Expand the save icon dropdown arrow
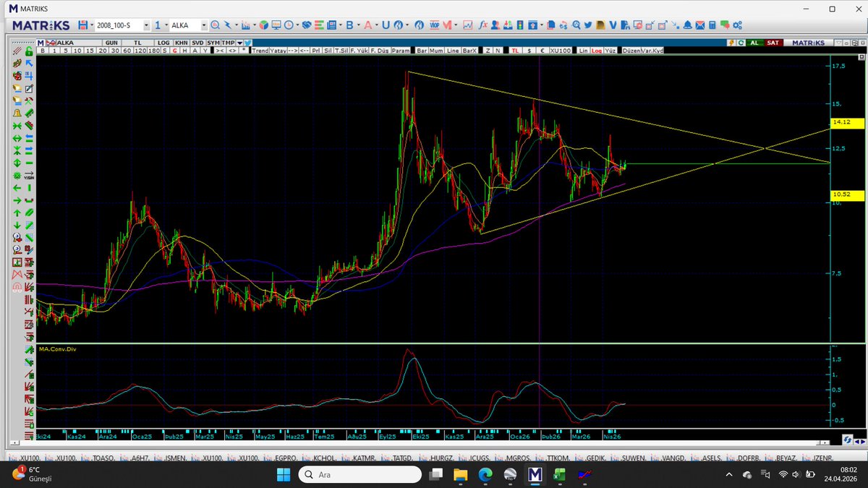 (92, 25)
